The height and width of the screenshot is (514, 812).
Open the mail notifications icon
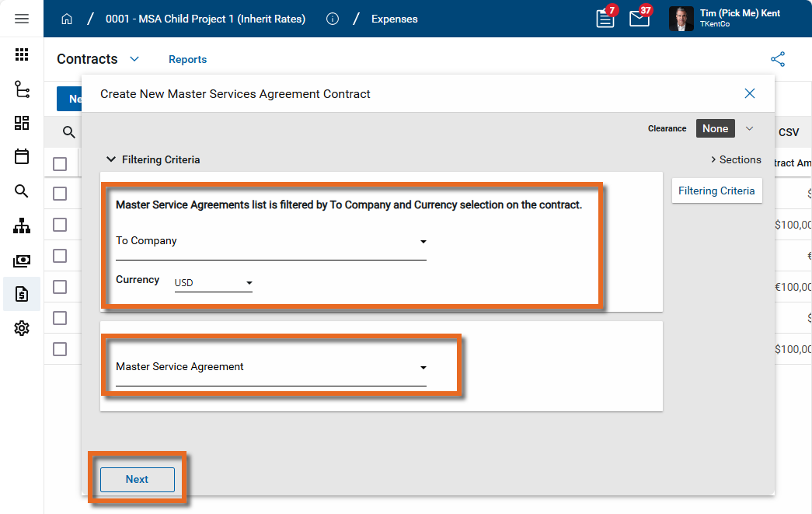pyautogui.click(x=639, y=19)
